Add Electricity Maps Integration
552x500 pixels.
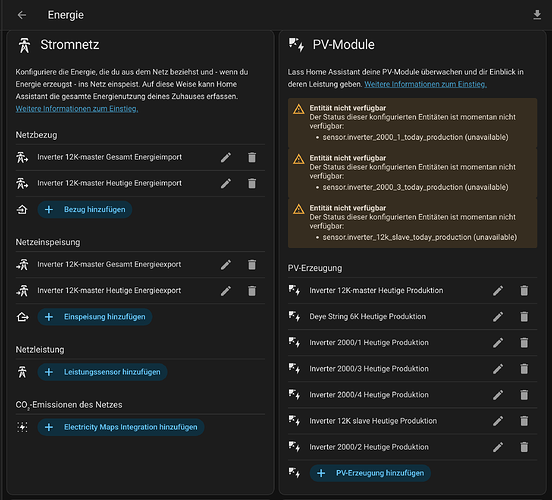[x=121, y=427]
